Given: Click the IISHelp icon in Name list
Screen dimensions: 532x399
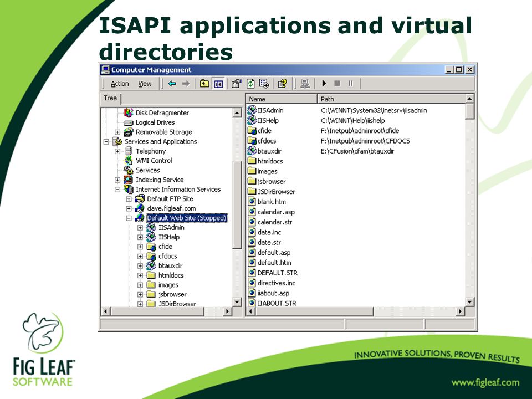Looking at the screenshot, I should click(x=252, y=120).
